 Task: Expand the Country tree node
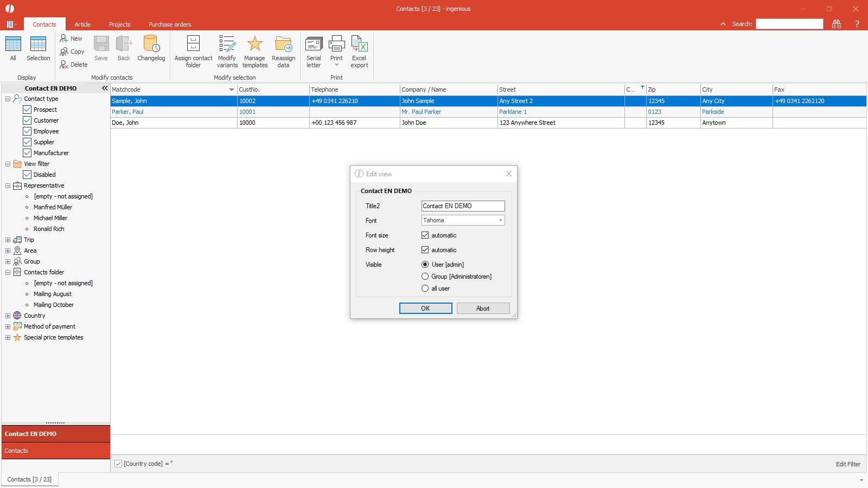pyautogui.click(x=8, y=316)
